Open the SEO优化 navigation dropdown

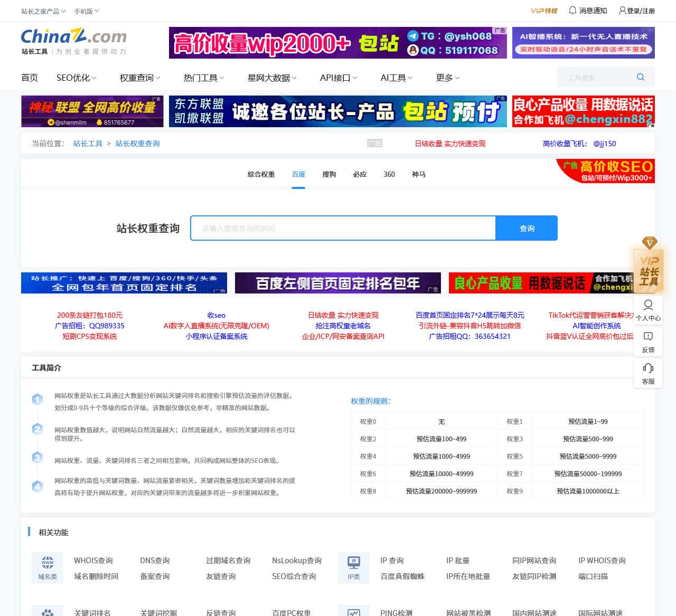click(76, 78)
